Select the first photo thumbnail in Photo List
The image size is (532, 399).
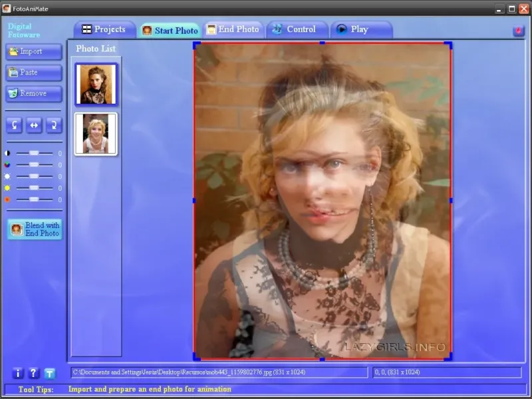pos(96,84)
